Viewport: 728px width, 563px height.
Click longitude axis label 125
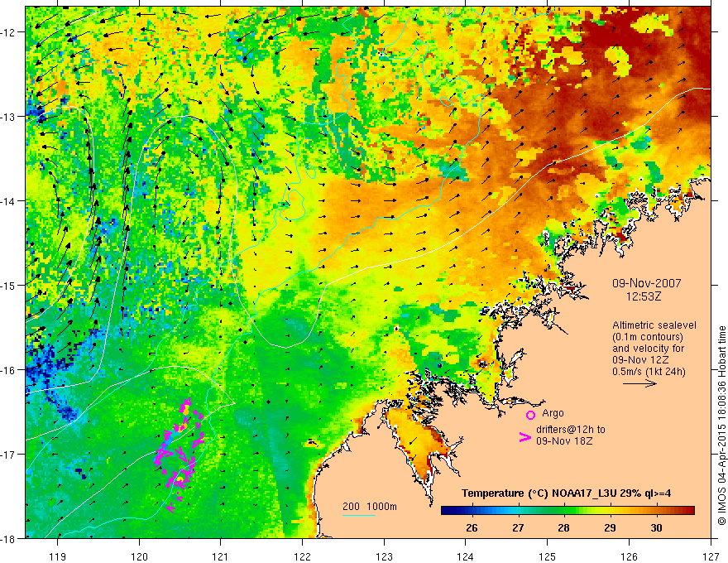pyautogui.click(x=548, y=556)
